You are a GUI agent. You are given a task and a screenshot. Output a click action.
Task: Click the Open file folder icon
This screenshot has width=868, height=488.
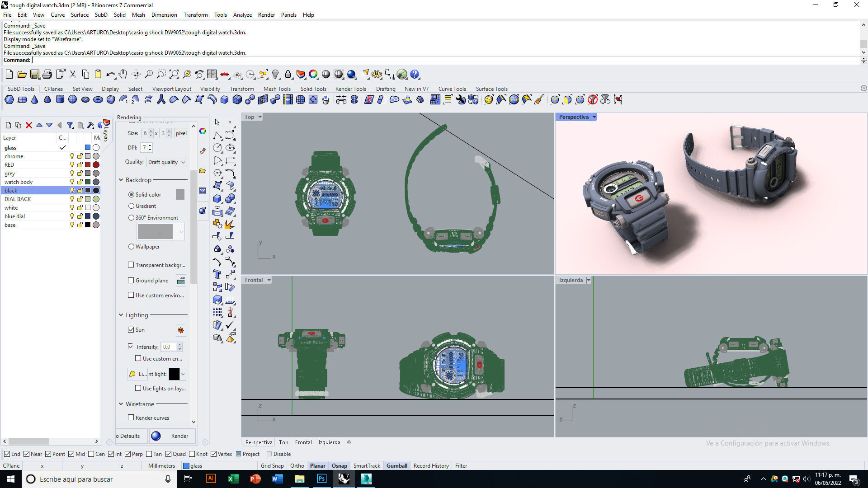click(x=22, y=74)
